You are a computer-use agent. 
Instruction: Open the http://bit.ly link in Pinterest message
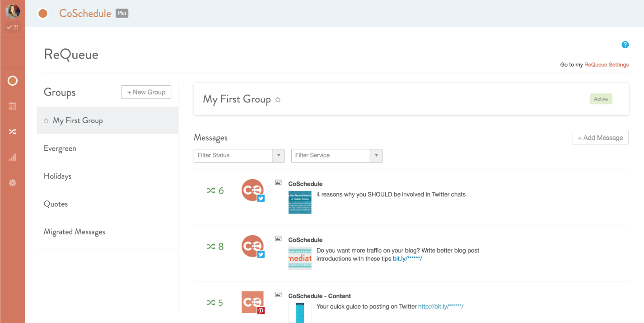pyautogui.click(x=441, y=306)
